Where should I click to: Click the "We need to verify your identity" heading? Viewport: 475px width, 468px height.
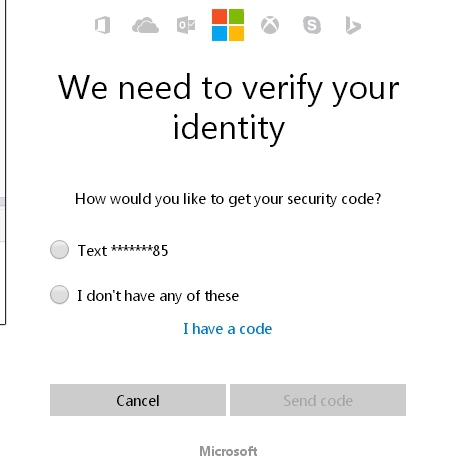(x=229, y=107)
